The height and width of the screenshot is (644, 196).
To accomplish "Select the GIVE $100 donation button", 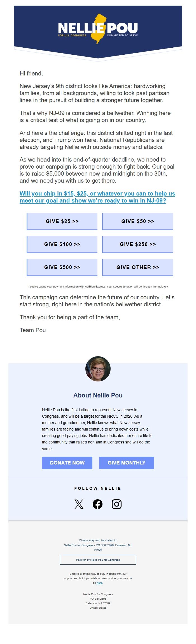I will tap(62, 244).
